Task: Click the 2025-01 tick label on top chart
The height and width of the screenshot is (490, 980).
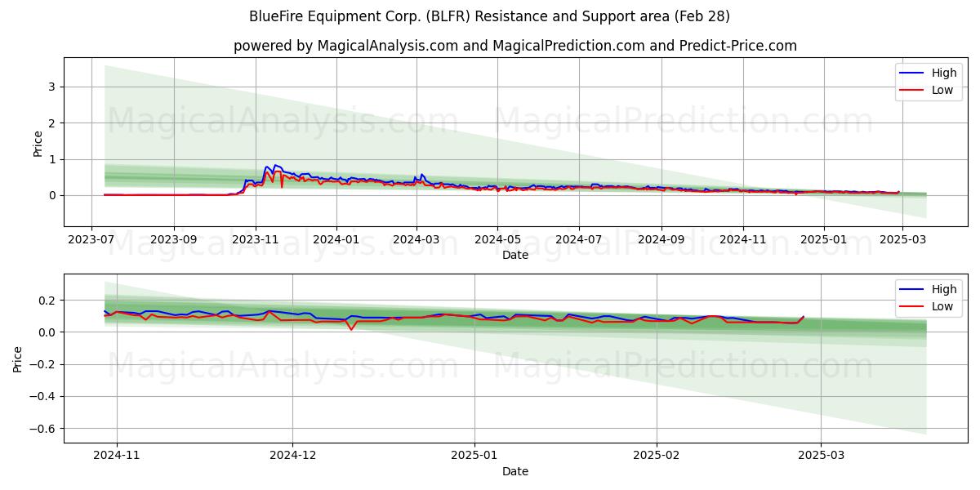Action: pos(824,241)
